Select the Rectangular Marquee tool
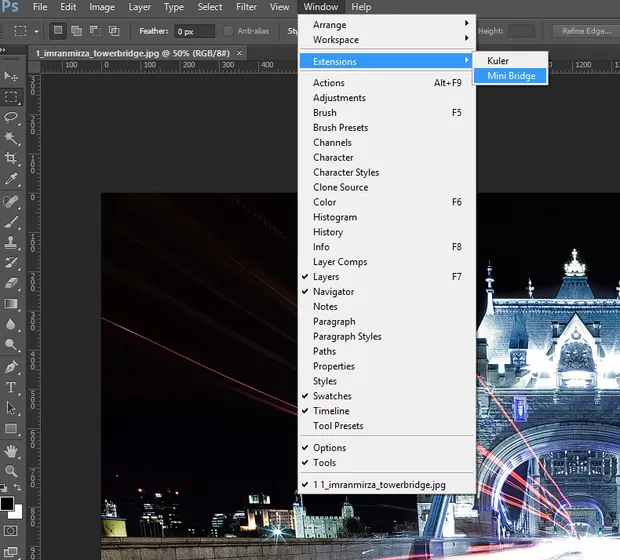This screenshot has width=620, height=560. pos(12,97)
